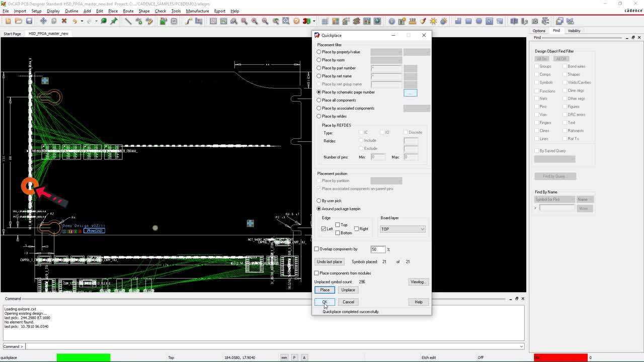Click the Help button in Quickplace
Viewport: 644px width, 362px height.
point(419,302)
